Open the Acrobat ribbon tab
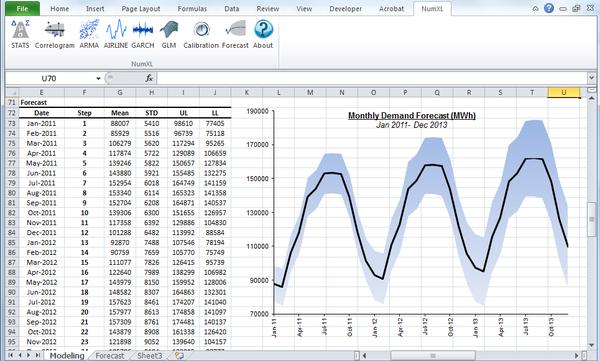The image size is (600, 361). pos(391,8)
